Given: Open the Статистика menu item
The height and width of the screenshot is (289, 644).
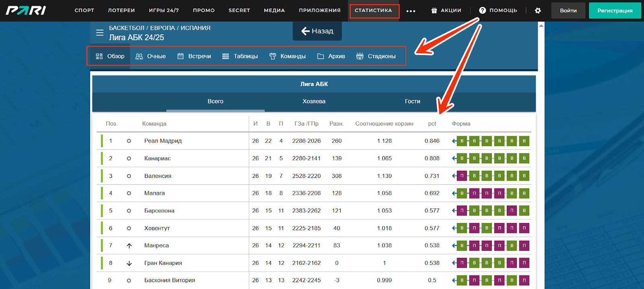Looking at the screenshot, I should click(373, 10).
